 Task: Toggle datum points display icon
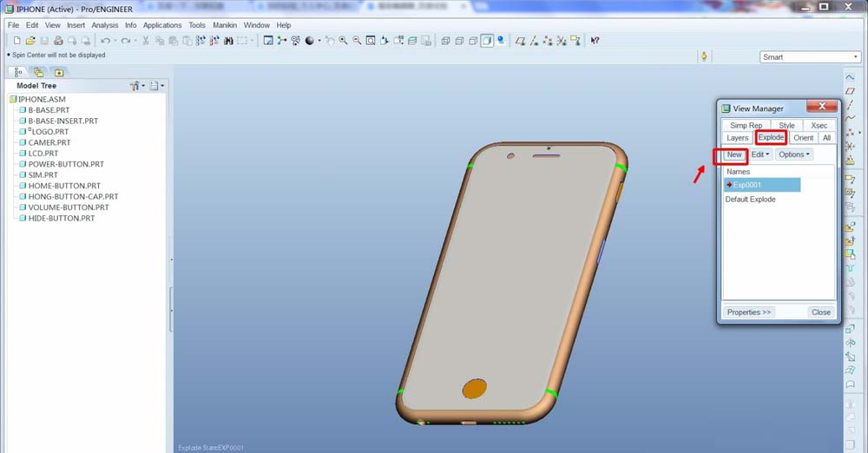coord(548,41)
